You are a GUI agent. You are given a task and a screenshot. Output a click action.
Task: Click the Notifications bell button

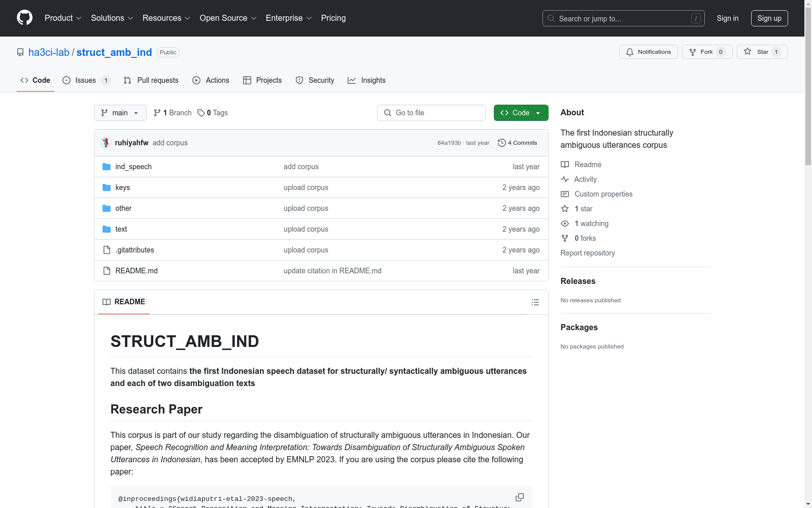[x=648, y=52]
